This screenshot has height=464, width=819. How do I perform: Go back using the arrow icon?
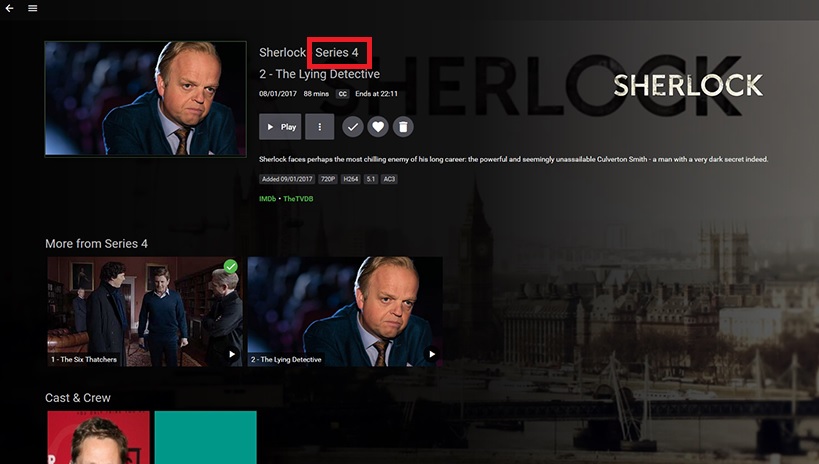tap(9, 8)
